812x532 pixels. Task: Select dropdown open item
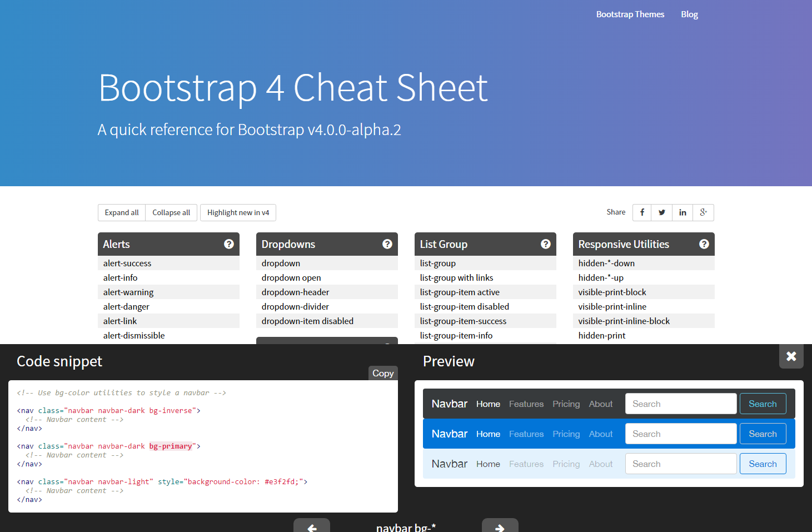327,277
